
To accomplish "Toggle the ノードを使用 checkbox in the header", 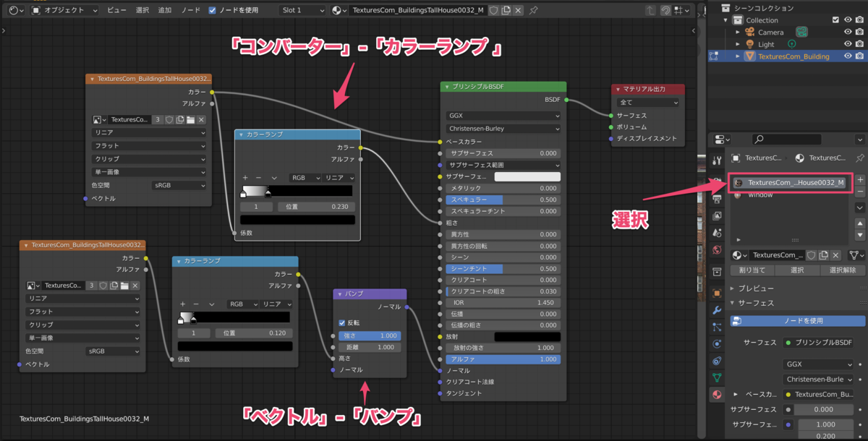I will point(212,10).
